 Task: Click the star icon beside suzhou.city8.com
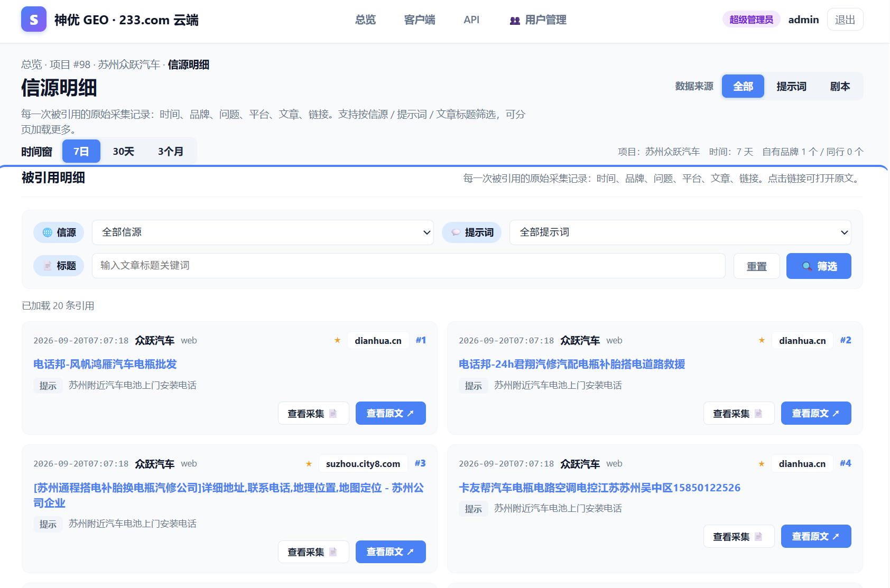[x=309, y=464]
